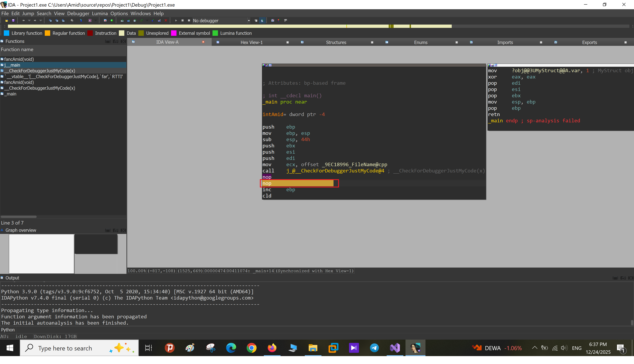
Task: Open Telegram from the taskbar
Action: 374,348
